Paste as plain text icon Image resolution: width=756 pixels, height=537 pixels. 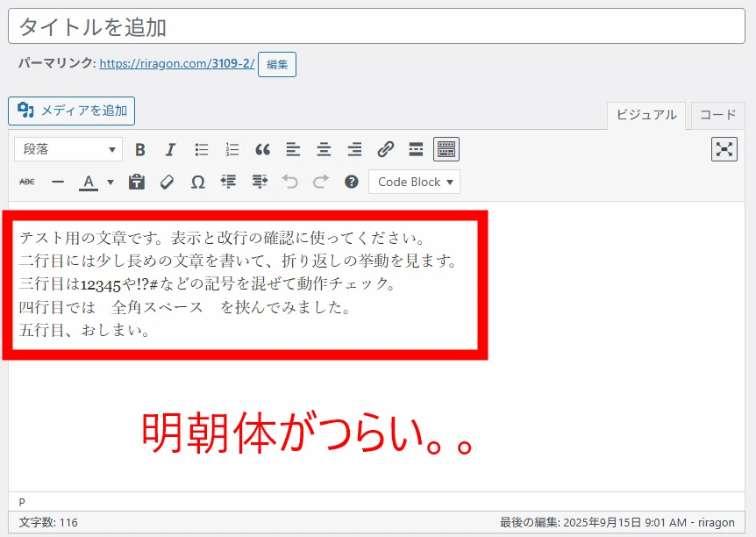137,182
